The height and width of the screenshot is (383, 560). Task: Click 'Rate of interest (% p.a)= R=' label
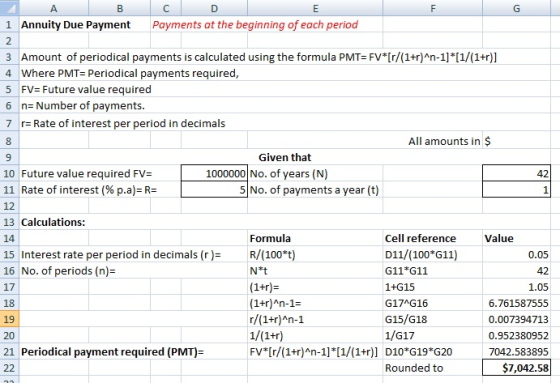click(89, 190)
